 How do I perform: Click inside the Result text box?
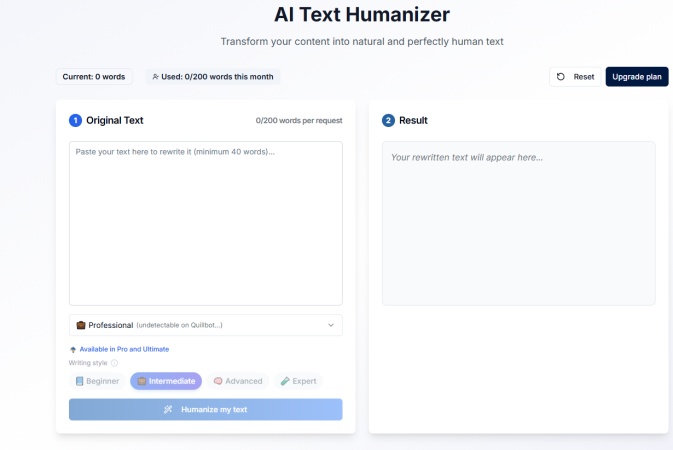pyautogui.click(x=518, y=223)
